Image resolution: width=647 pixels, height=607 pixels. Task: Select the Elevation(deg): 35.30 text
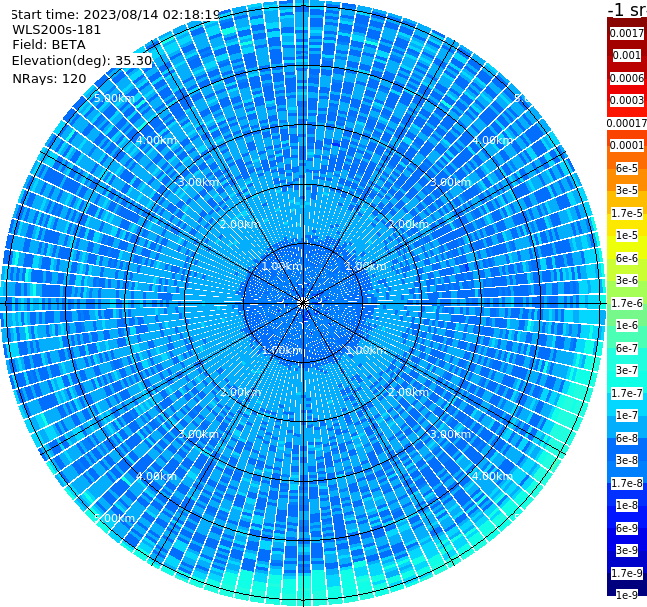pyautogui.click(x=82, y=61)
